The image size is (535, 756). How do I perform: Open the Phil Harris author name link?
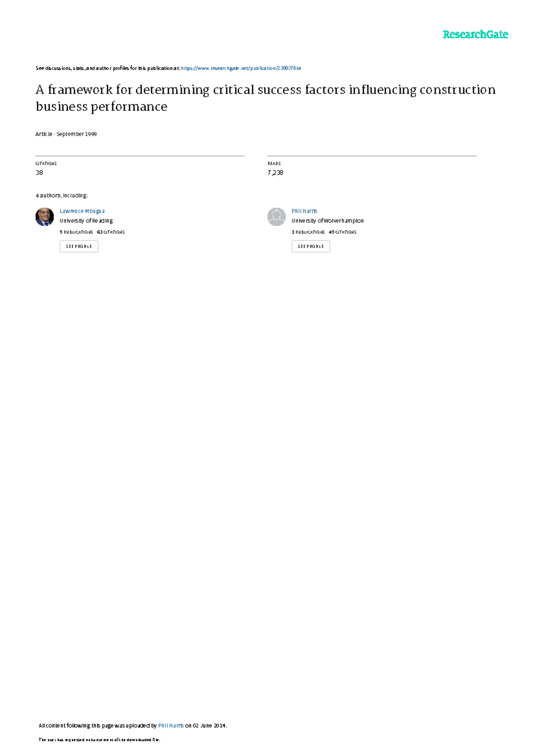(x=305, y=211)
